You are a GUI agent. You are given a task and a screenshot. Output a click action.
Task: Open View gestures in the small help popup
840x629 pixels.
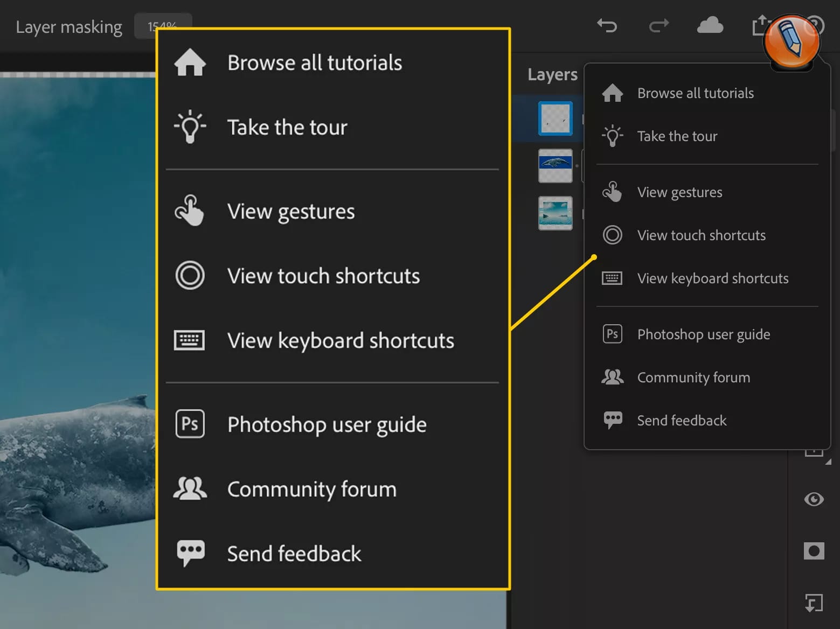click(x=707, y=192)
